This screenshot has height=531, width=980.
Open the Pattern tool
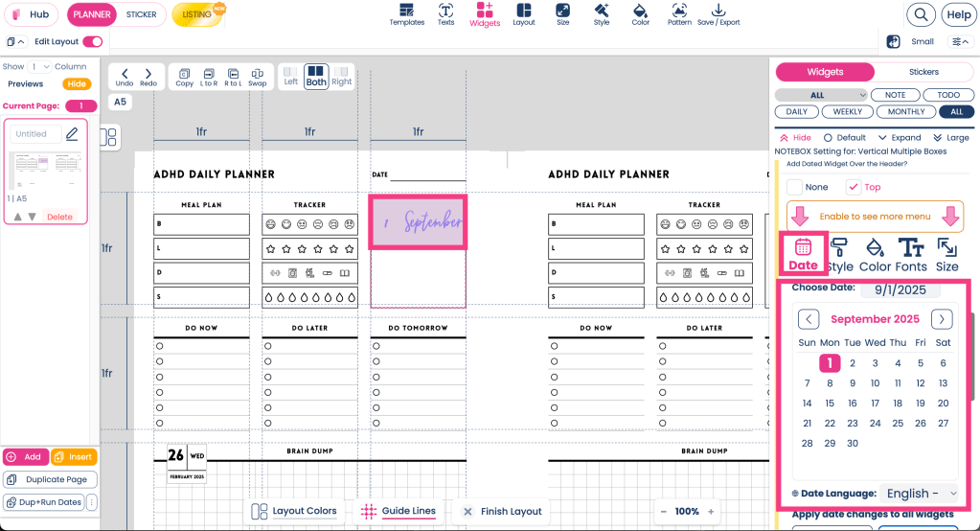point(679,13)
